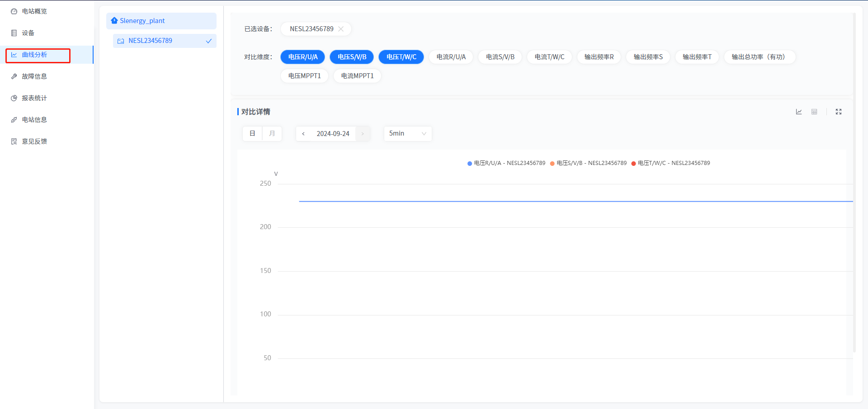The width and height of the screenshot is (868, 409).
Task: Select NESL23456789 device in tree
Action: 150,41
